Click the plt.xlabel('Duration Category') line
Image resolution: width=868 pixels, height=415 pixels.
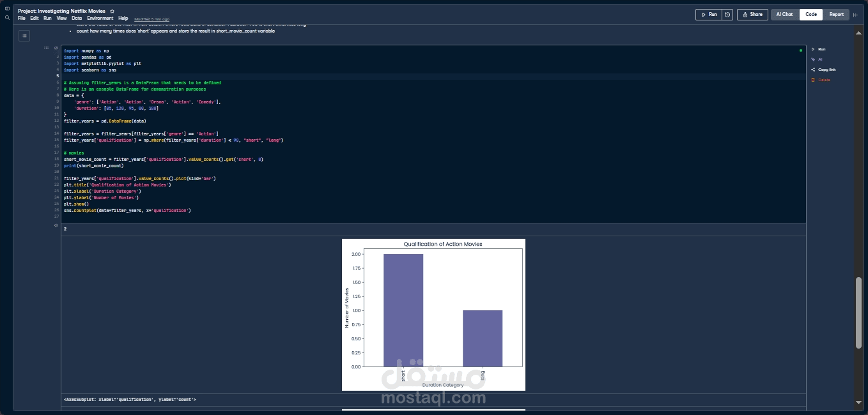pyautogui.click(x=102, y=191)
